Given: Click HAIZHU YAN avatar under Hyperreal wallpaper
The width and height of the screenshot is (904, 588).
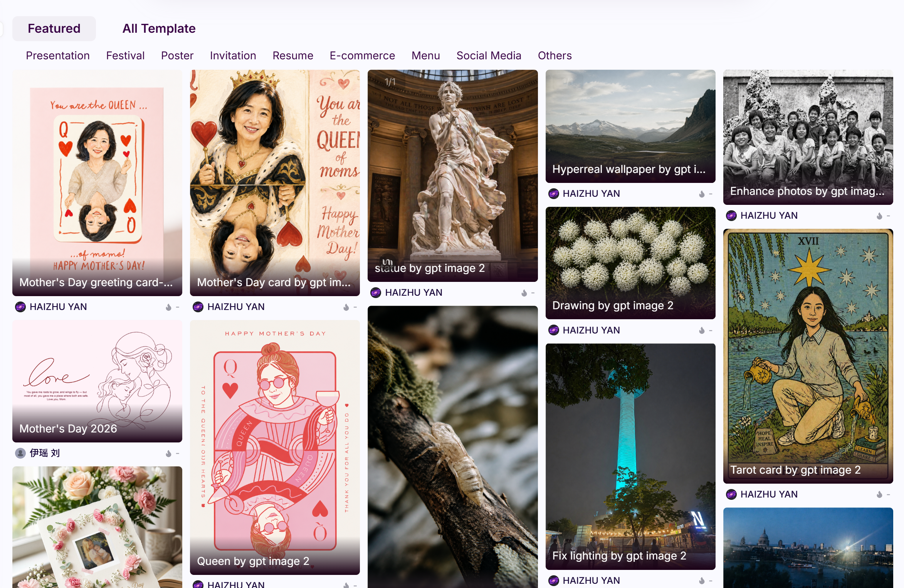Looking at the screenshot, I should coord(554,194).
